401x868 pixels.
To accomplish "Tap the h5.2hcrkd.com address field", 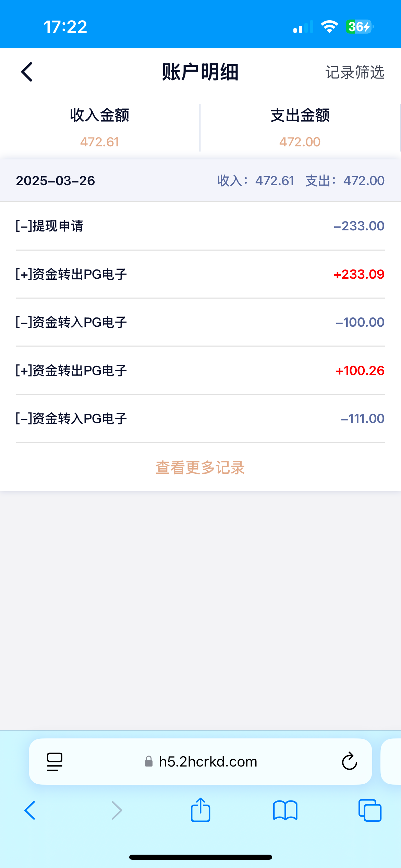I will (208, 762).
